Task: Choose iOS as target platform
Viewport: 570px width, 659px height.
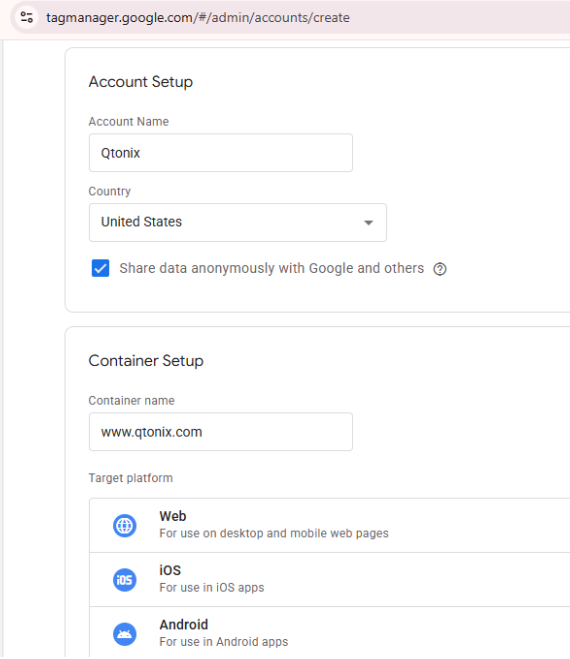Action: click(x=330, y=580)
